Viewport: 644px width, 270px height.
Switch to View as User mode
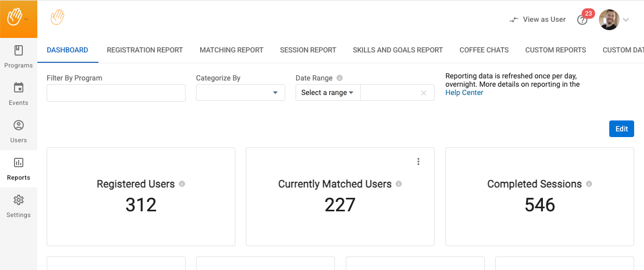point(538,19)
